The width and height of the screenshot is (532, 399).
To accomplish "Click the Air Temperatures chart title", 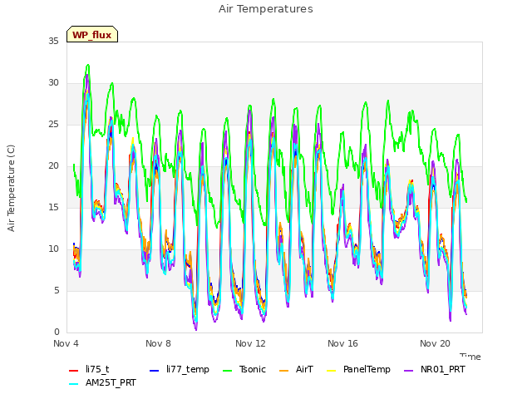I will point(266,9).
